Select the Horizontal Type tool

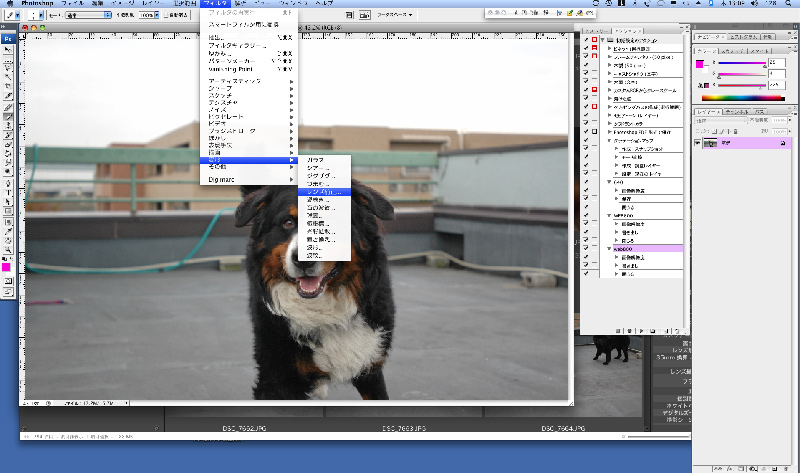[x=8, y=193]
